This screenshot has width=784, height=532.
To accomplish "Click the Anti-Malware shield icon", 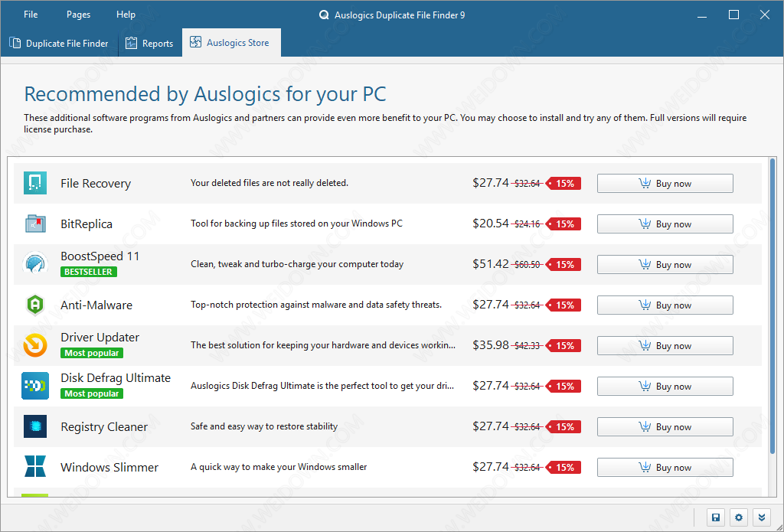I will [35, 305].
